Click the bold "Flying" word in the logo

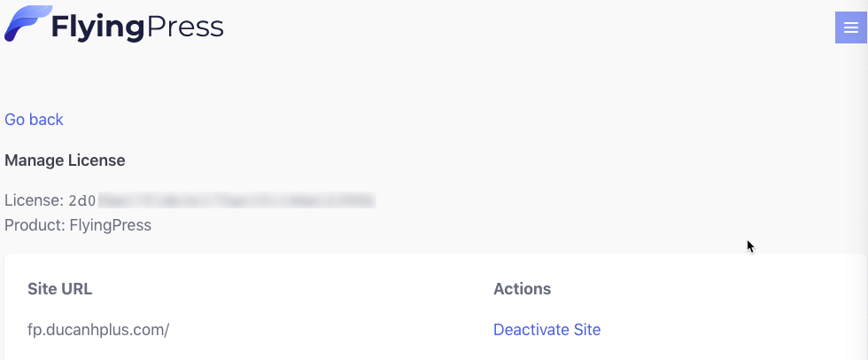(97, 27)
